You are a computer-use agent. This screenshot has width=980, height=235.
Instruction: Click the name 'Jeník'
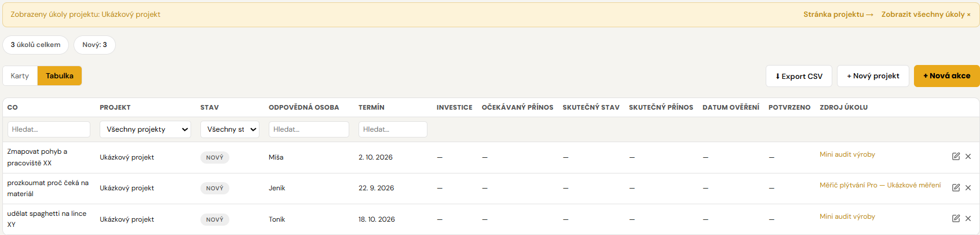(x=277, y=188)
